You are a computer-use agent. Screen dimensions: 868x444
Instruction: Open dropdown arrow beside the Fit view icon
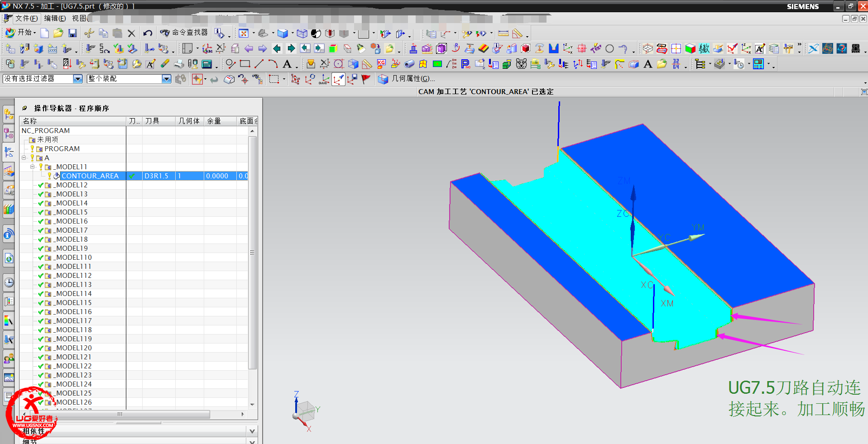tap(254, 33)
